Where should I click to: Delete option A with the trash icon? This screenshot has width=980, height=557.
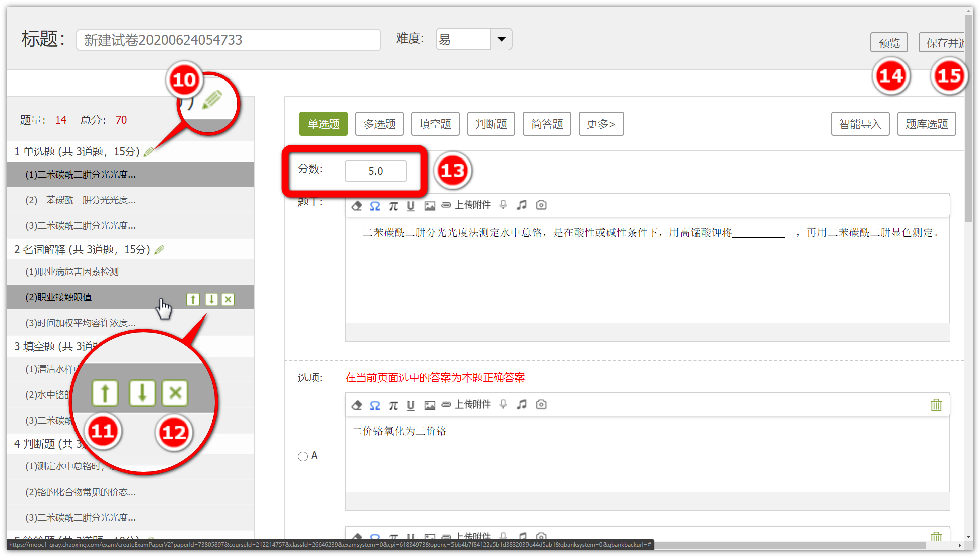(936, 405)
